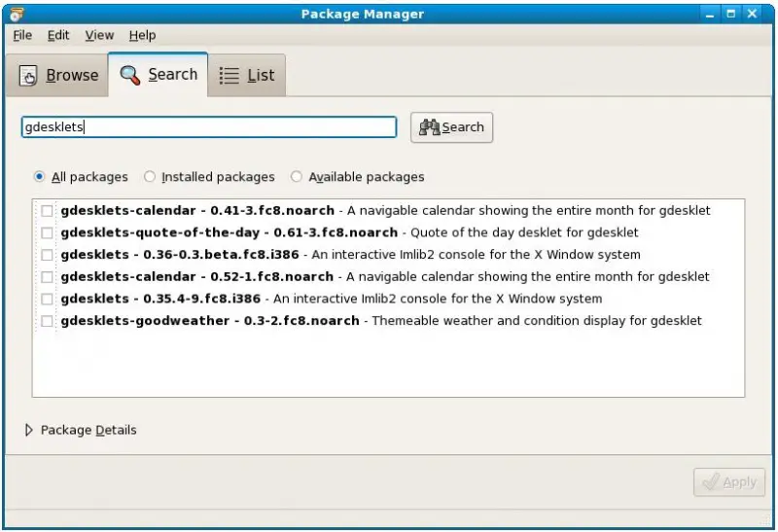Click the magnifier icon on Search tab
This screenshot has width=778, height=532.
[x=129, y=75]
